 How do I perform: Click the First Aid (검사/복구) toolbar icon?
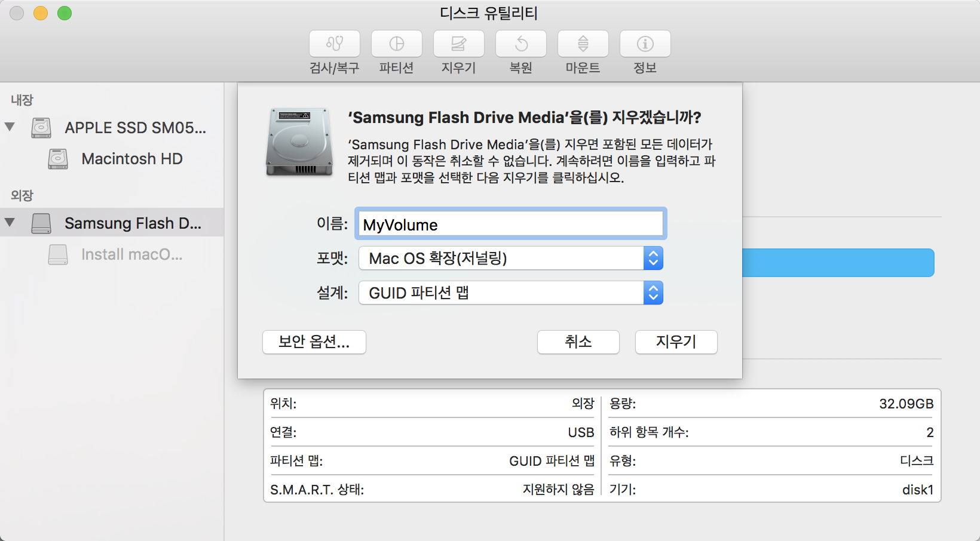pos(335,44)
